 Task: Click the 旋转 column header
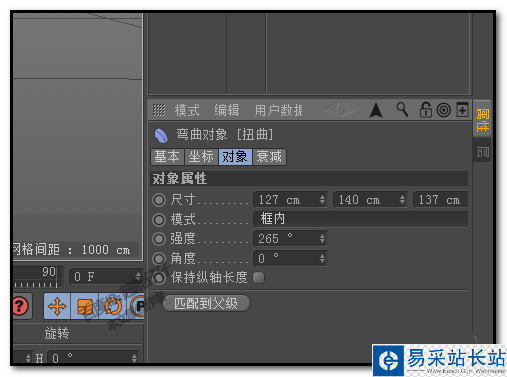(57, 333)
